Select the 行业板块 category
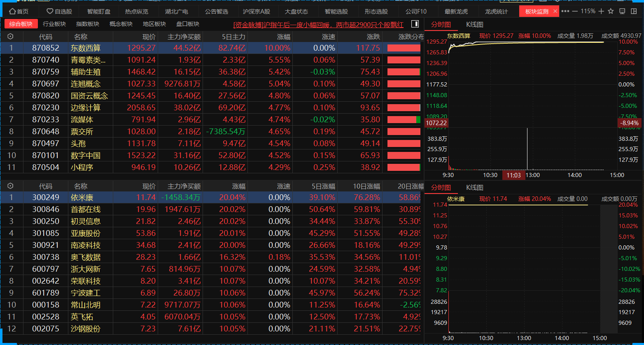Image resolution: width=644 pixels, height=345 pixels. 54,24
